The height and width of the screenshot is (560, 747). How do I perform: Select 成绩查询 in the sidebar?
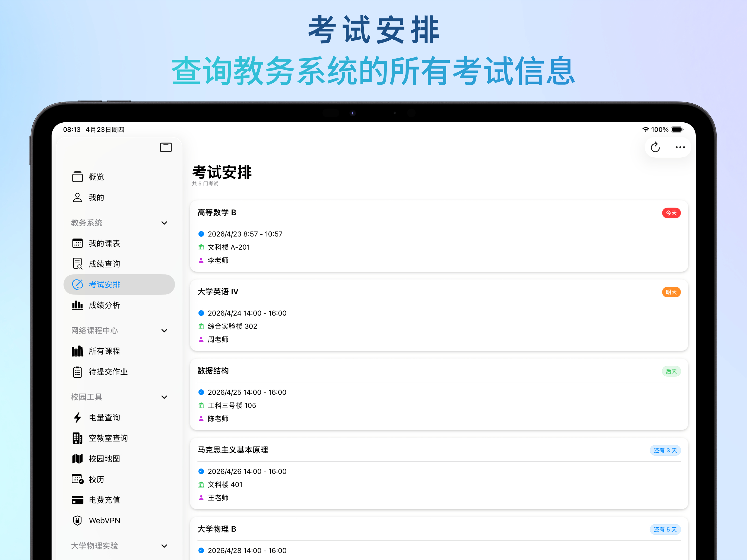coord(119,264)
